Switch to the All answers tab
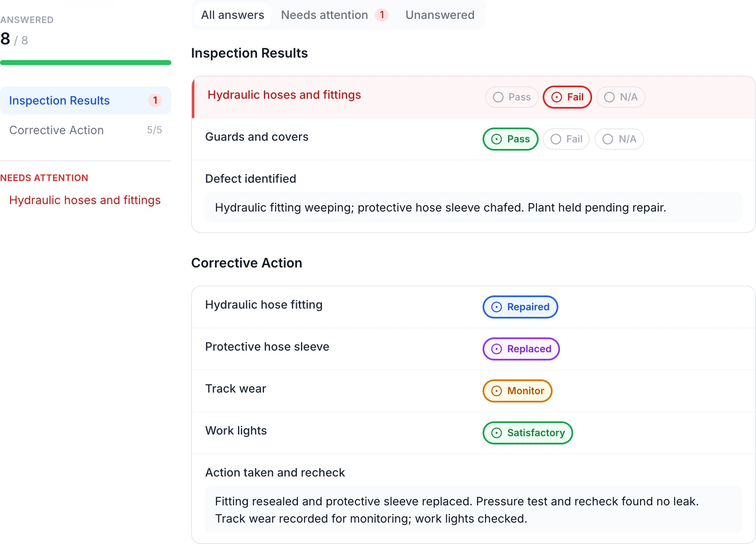Viewport: 756px width, 544px height. [233, 15]
